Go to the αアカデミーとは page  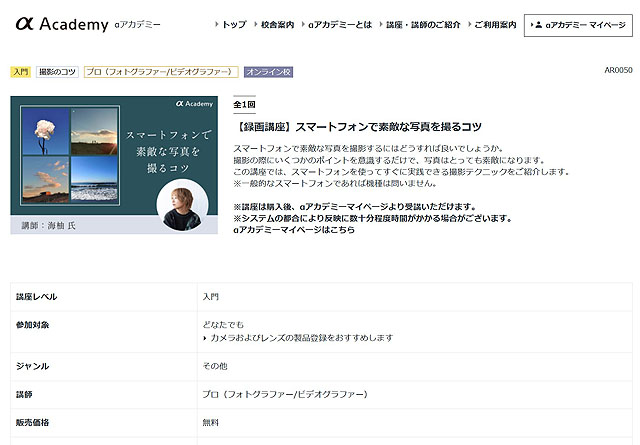(335, 24)
